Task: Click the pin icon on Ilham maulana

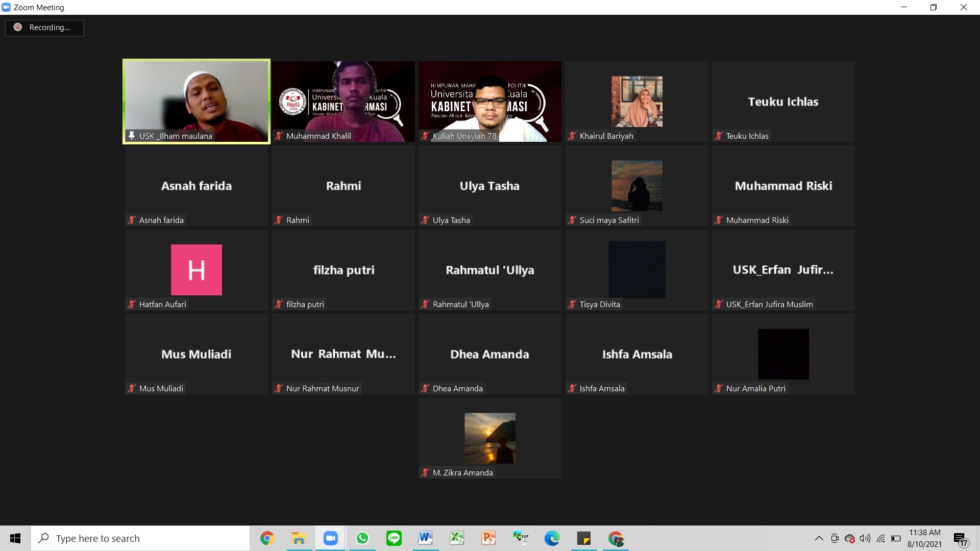Action: 132,136
